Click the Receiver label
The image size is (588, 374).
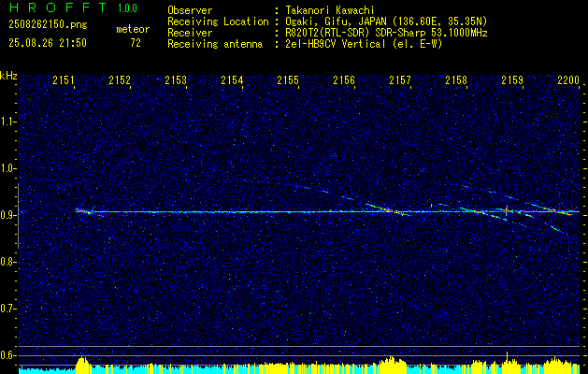pos(190,33)
